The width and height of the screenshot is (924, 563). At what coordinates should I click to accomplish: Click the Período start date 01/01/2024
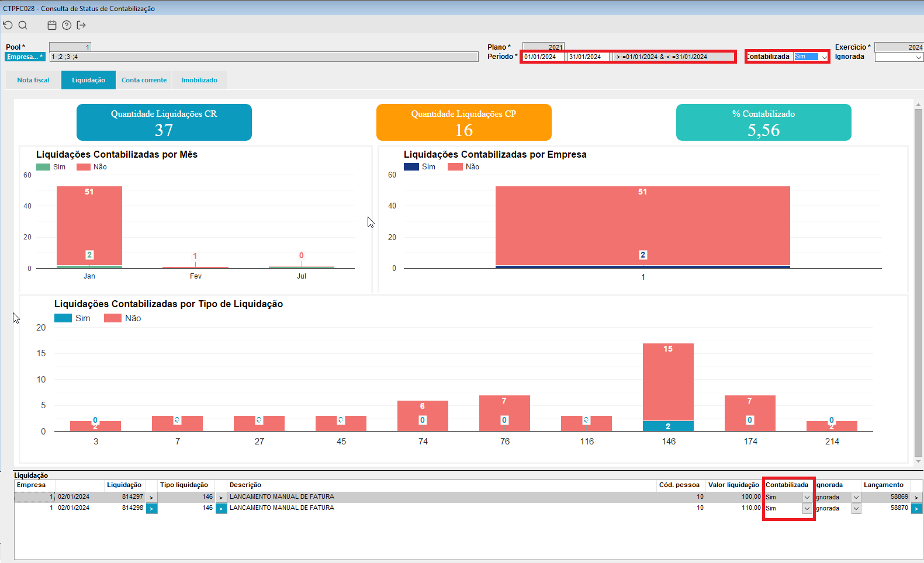544,57
